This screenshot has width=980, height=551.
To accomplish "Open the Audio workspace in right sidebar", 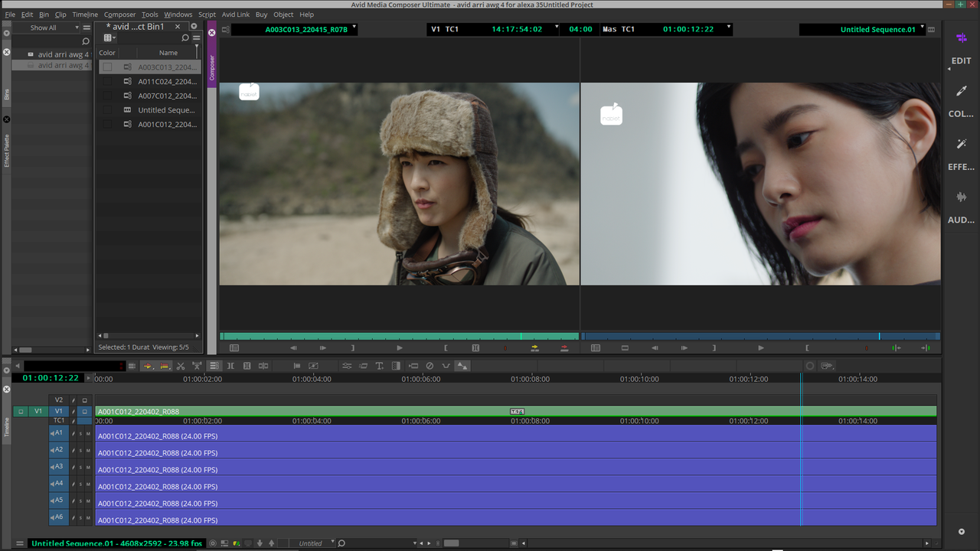I will pos(961,207).
